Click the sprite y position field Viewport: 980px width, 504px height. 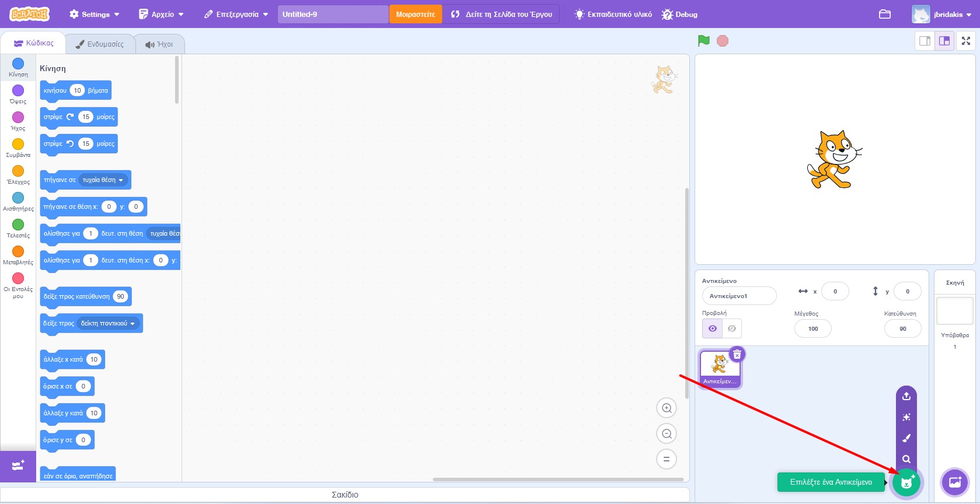click(x=907, y=291)
